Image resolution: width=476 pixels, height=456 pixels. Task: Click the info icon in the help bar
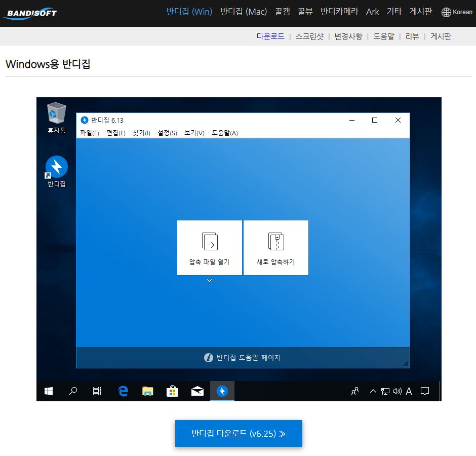209,358
